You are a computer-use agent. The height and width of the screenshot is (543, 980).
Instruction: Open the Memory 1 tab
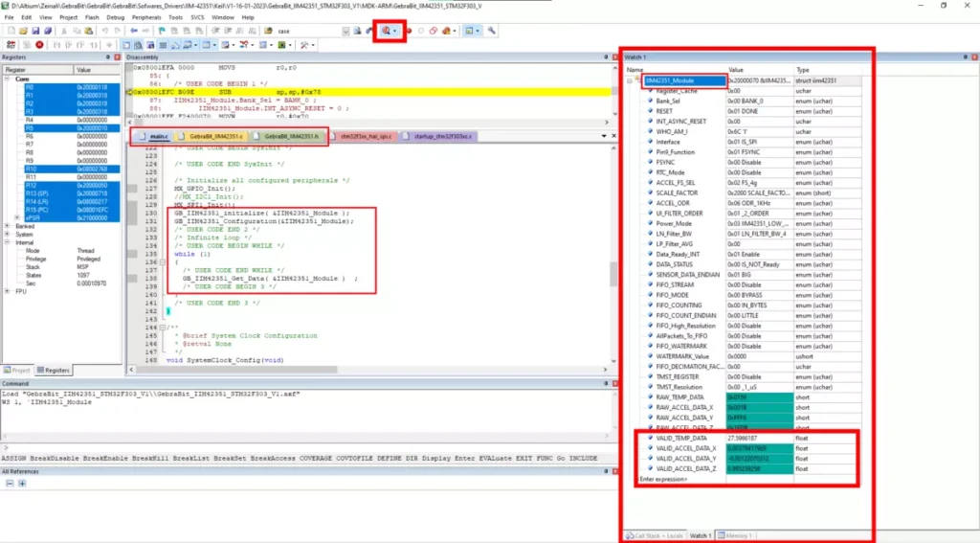click(x=736, y=534)
